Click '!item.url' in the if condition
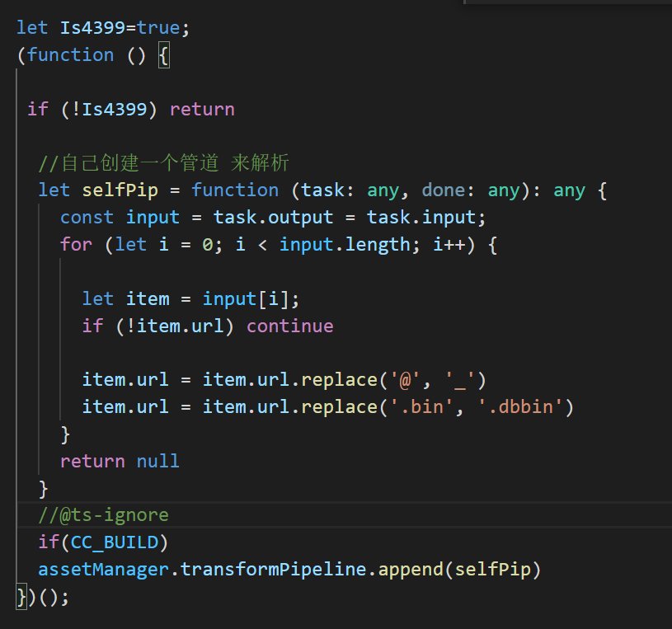The width and height of the screenshot is (672, 629). click(x=175, y=326)
